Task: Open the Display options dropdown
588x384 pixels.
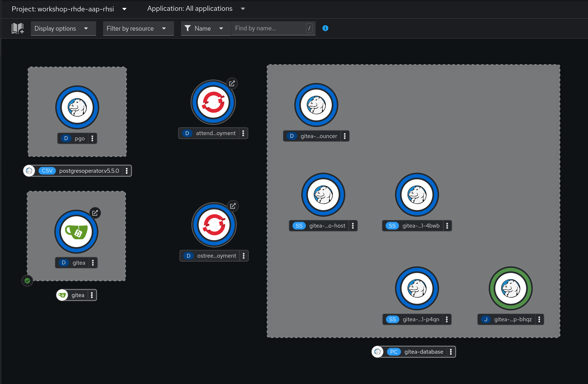Action: (63, 28)
